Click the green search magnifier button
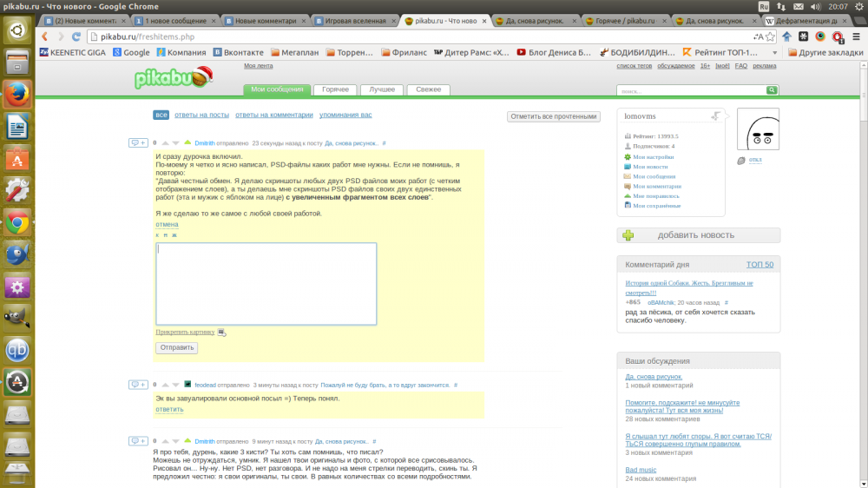 [772, 90]
